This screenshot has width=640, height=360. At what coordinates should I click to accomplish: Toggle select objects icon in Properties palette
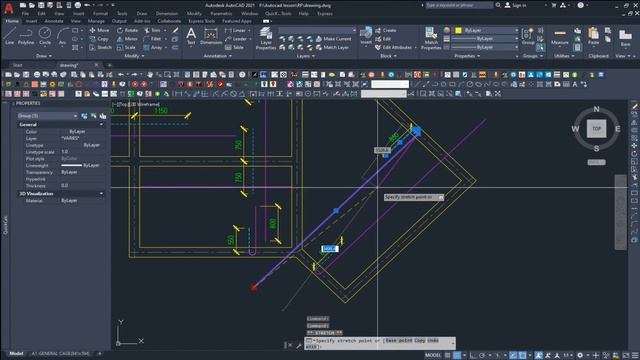coord(93,116)
